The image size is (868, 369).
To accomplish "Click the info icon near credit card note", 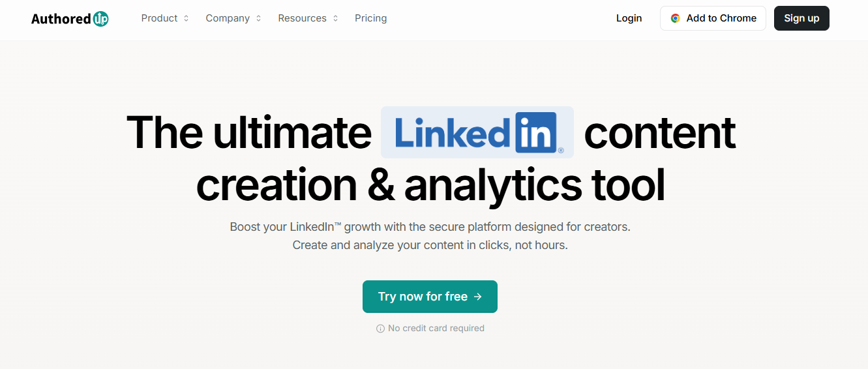I will pos(380,329).
